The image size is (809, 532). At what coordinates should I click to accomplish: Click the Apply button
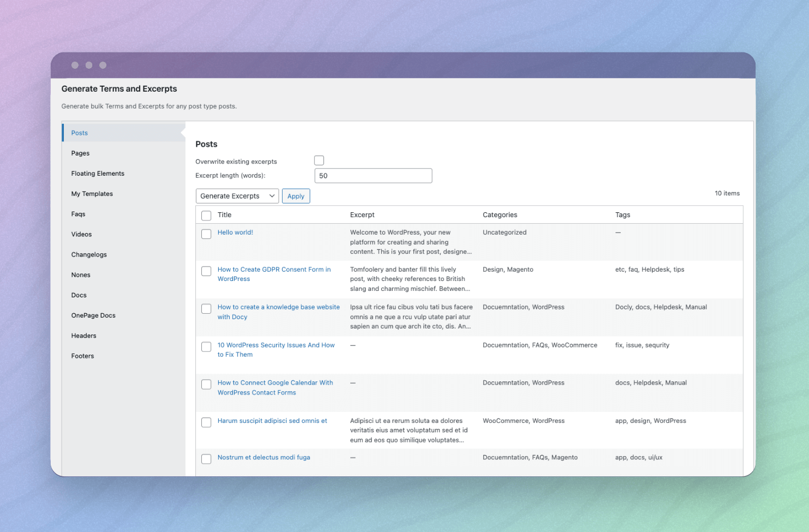click(296, 195)
